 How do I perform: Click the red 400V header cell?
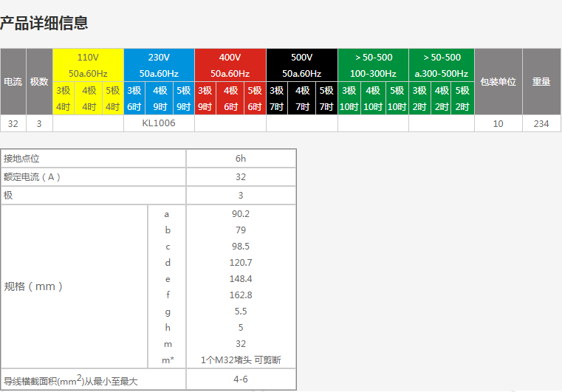pos(230,65)
